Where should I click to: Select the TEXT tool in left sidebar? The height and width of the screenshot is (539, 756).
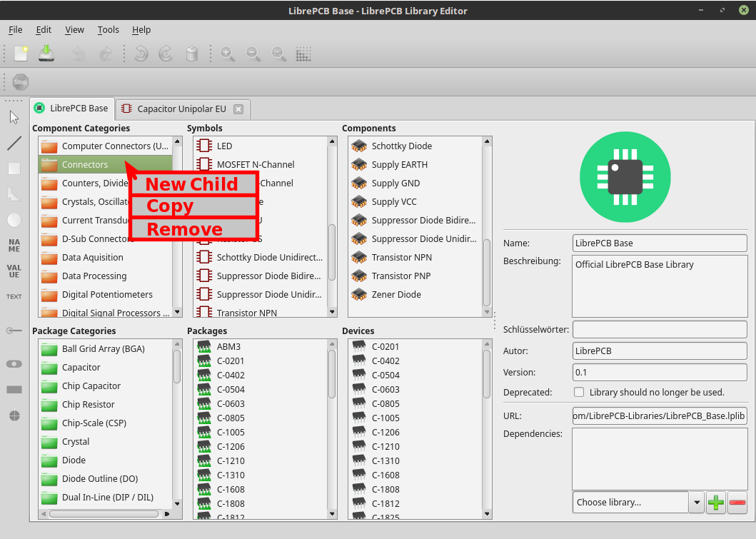13,296
